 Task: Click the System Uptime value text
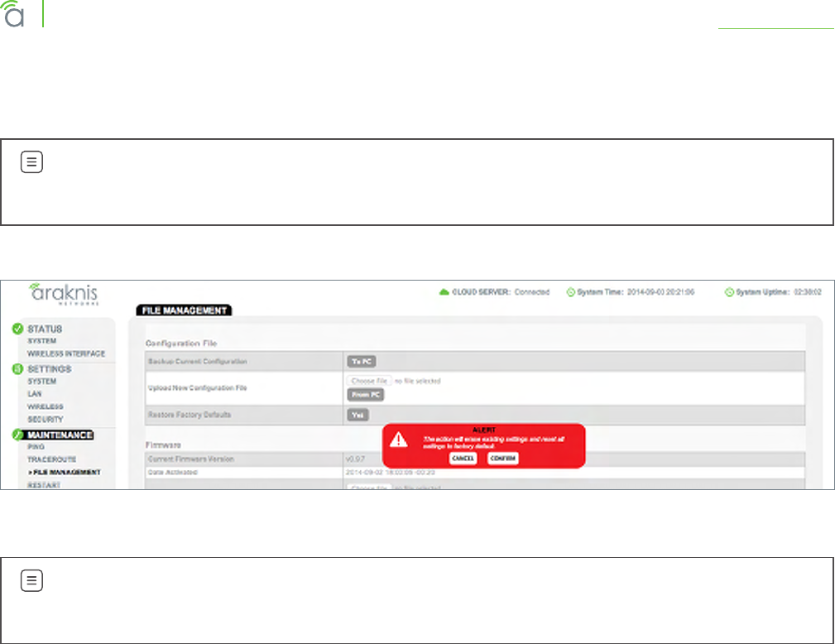(808, 292)
